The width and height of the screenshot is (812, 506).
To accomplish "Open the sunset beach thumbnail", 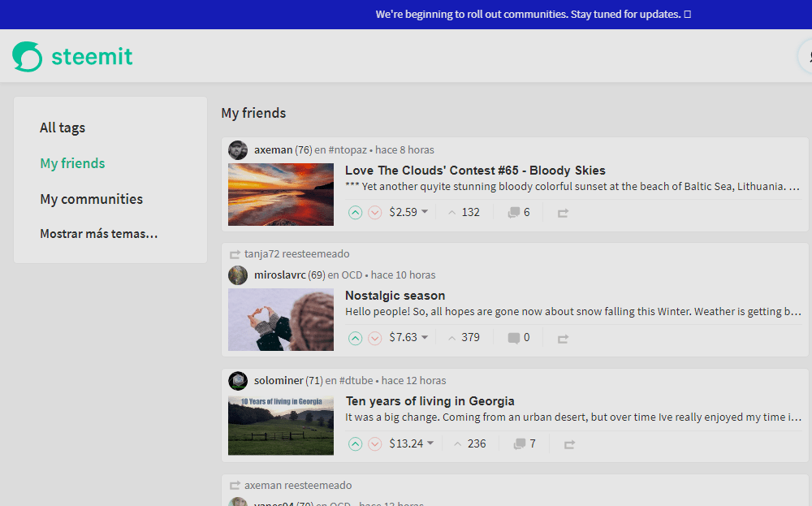I will coord(281,195).
